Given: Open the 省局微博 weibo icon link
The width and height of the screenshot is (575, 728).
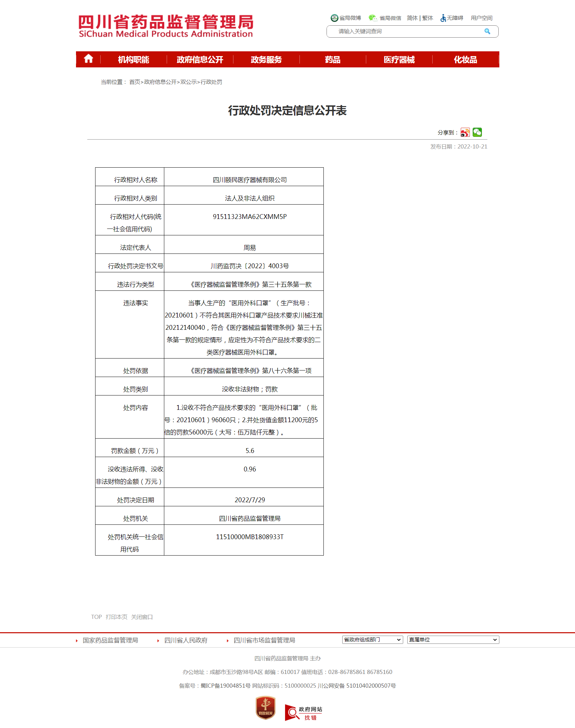Looking at the screenshot, I should (346, 18).
